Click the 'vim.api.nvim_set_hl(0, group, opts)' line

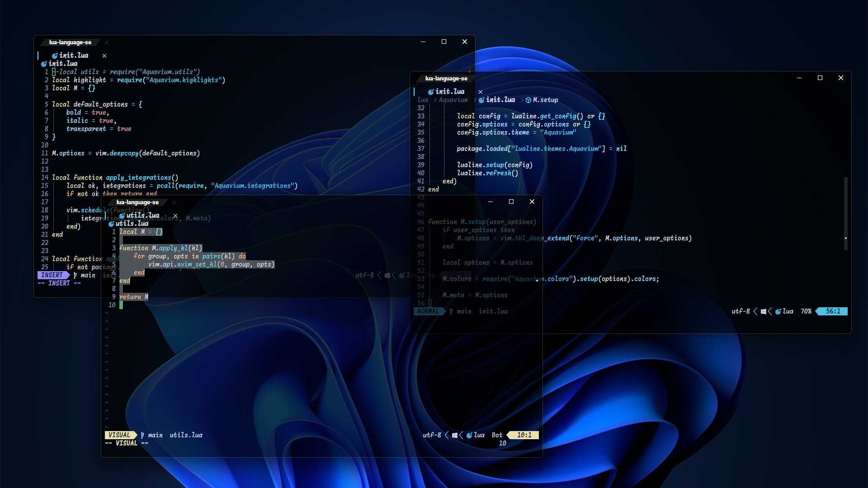(x=212, y=264)
